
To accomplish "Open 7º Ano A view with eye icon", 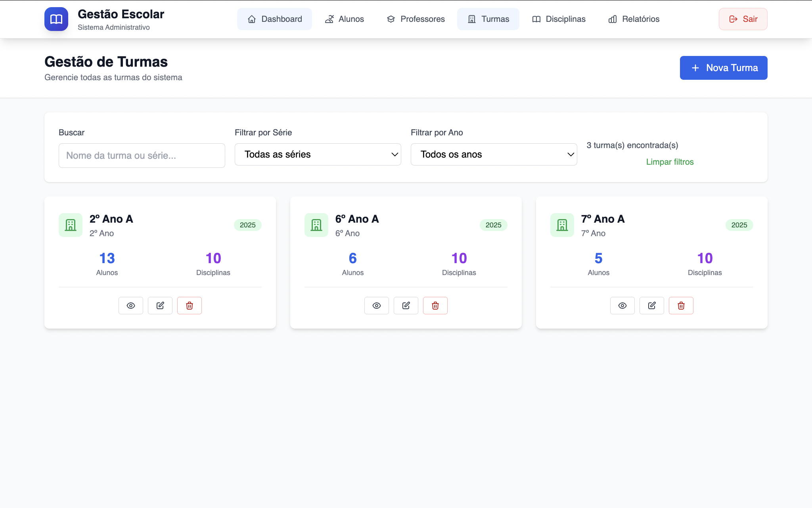I will click(622, 306).
